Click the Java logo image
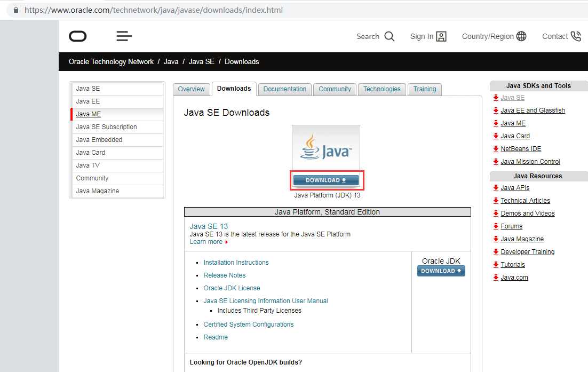This screenshot has width=588, height=372. point(326,148)
